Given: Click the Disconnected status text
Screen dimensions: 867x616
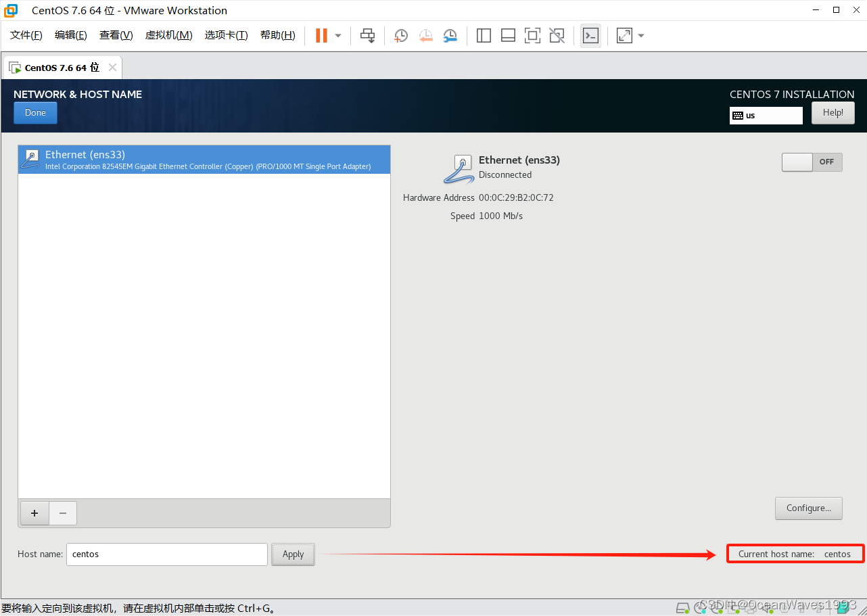Looking at the screenshot, I should click(x=505, y=175).
